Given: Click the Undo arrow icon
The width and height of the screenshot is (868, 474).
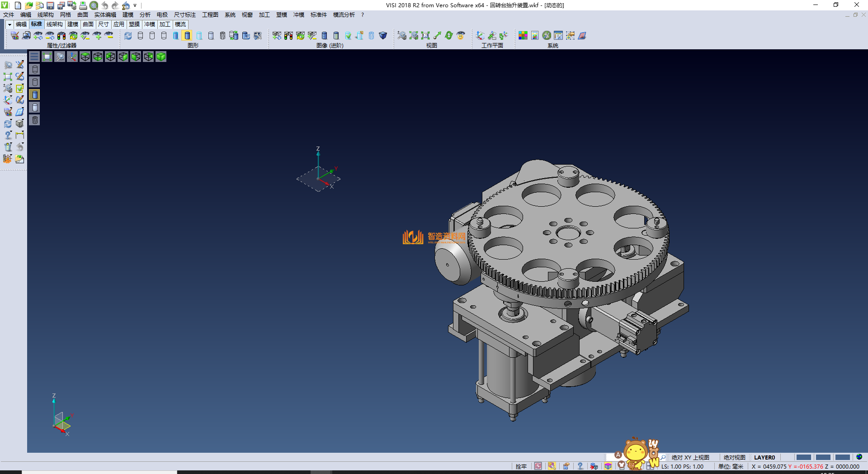Looking at the screenshot, I should [x=104, y=5].
